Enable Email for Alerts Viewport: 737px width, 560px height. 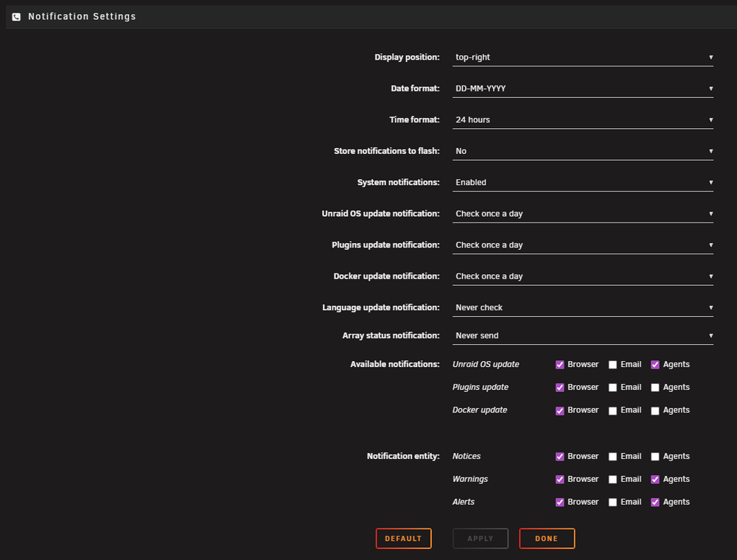612,503
